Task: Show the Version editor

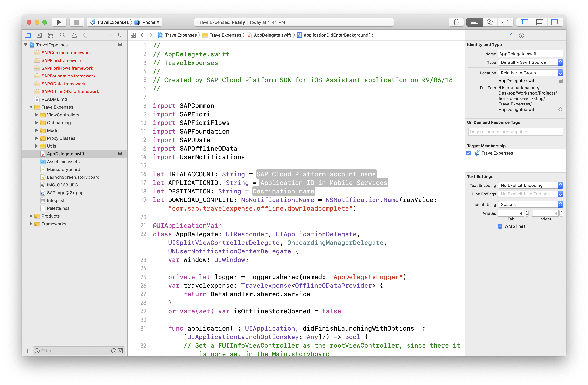Action: click(x=505, y=22)
